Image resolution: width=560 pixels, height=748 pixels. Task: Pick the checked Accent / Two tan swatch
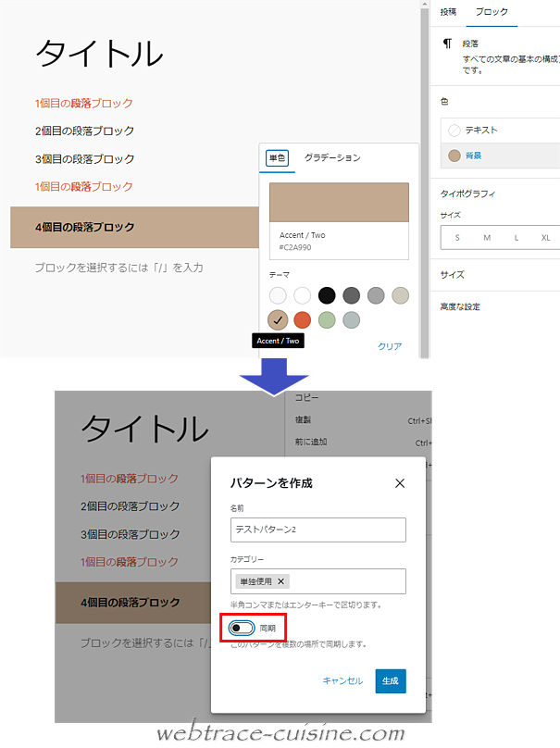point(278,320)
